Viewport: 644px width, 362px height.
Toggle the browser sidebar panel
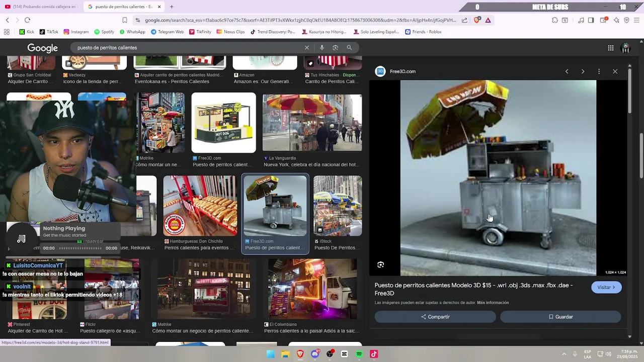[591, 20]
